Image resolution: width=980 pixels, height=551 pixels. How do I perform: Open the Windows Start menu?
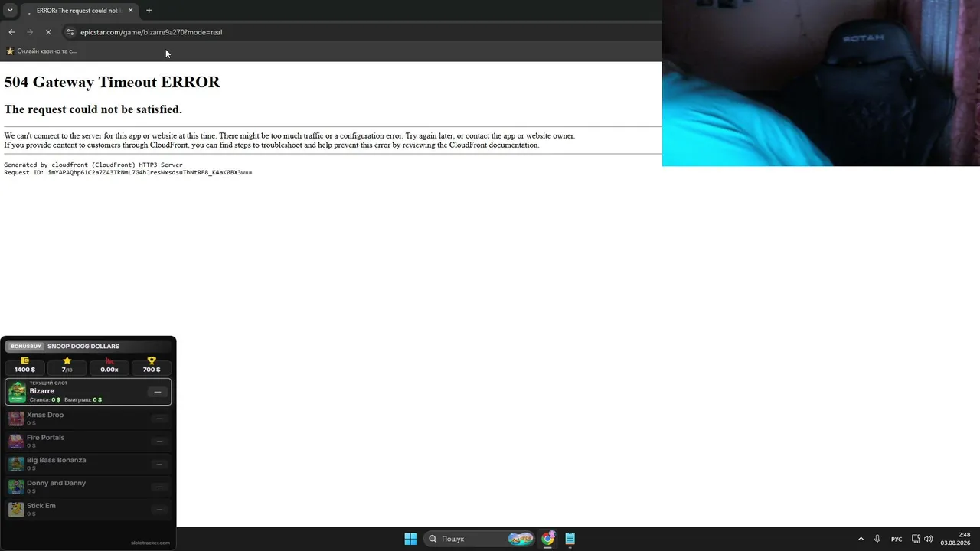coord(410,539)
